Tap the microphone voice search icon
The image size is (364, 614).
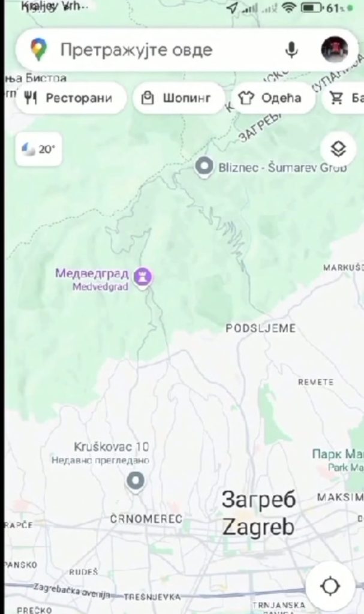point(291,50)
